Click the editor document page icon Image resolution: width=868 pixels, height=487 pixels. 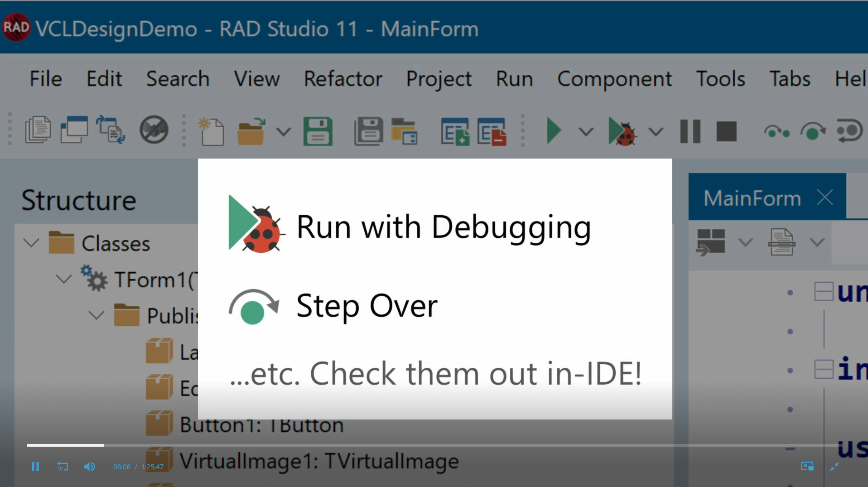pos(781,242)
